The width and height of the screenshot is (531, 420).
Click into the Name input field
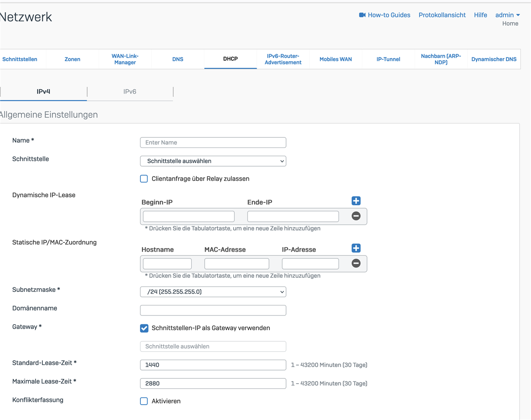pos(213,143)
